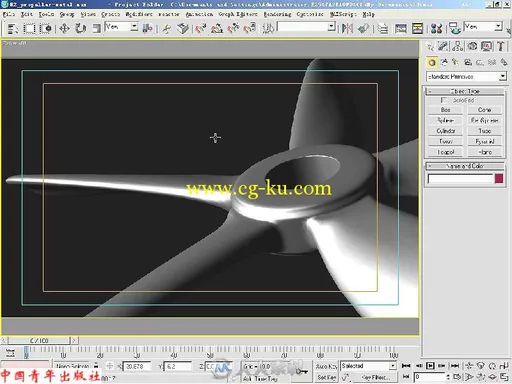This screenshot has height=384, width=512.
Task: Click the Mirror tool icon
Action: tap(347, 29)
